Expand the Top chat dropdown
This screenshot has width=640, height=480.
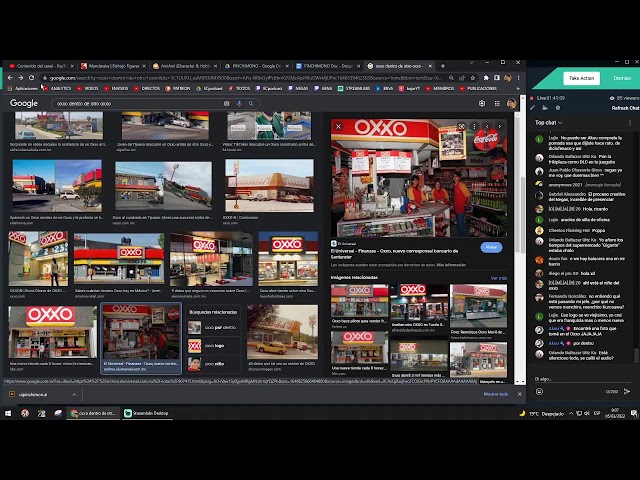click(549, 122)
